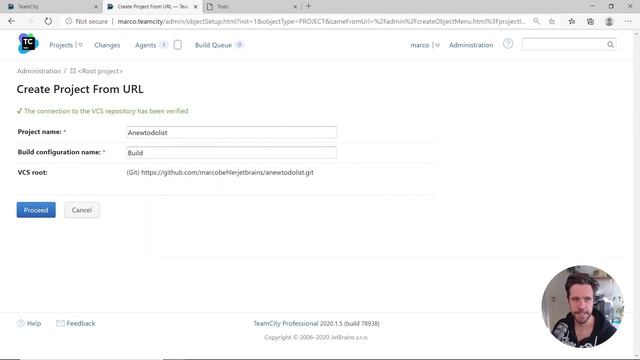Click the Proceed button

coord(36,210)
